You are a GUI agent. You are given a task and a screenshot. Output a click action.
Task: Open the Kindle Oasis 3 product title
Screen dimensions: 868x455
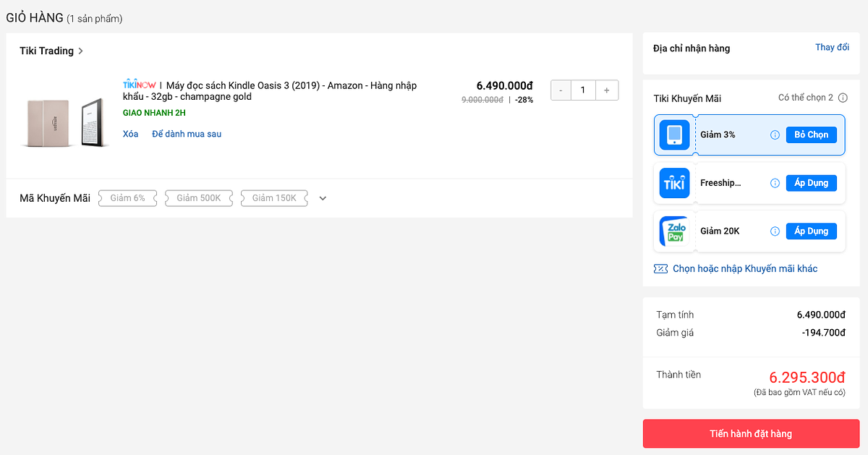pos(270,91)
